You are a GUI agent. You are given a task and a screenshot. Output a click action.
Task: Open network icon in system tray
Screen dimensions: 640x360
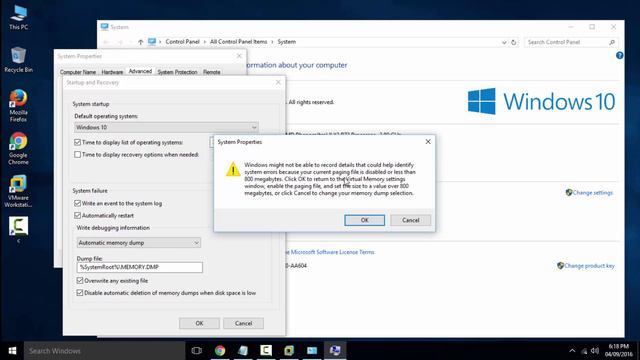click(584, 351)
